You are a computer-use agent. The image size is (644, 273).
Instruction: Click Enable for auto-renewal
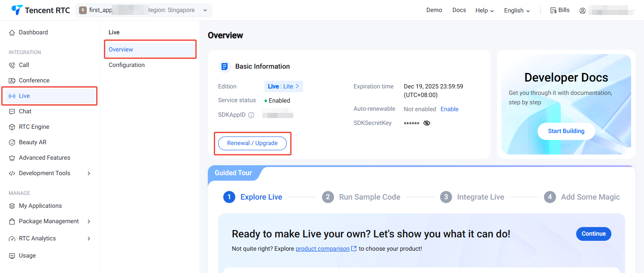(450, 109)
